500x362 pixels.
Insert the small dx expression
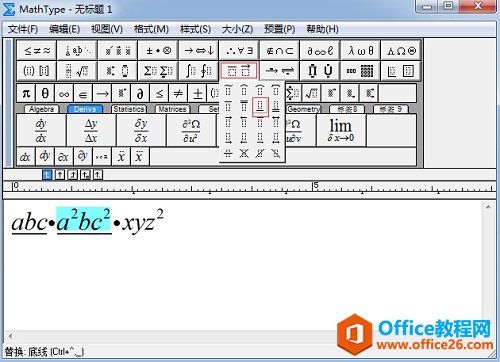25,157
